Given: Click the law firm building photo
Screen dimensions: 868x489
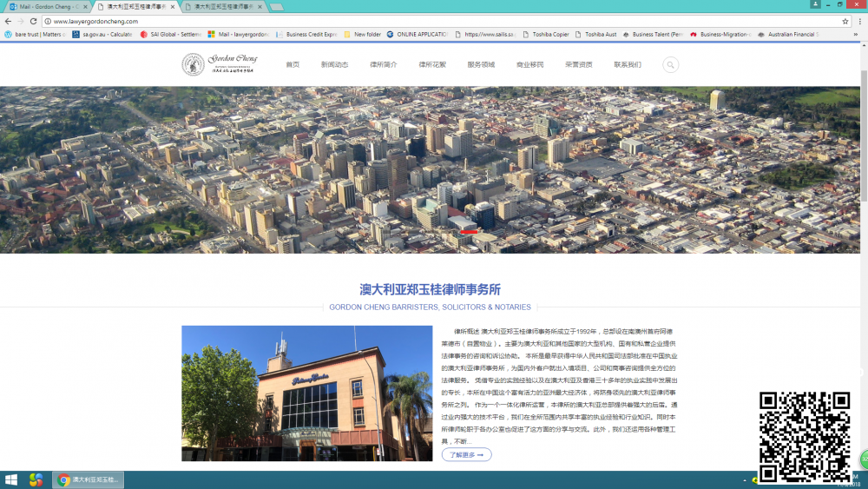Looking at the screenshot, I should click(x=306, y=393).
